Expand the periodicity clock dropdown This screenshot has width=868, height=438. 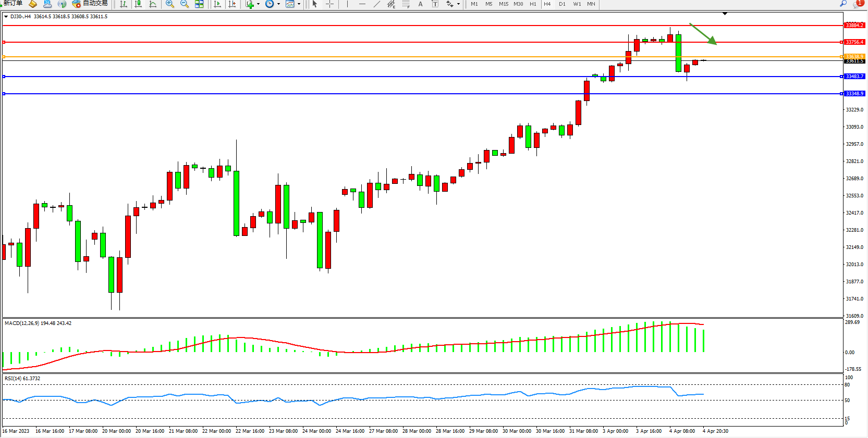coord(278,4)
